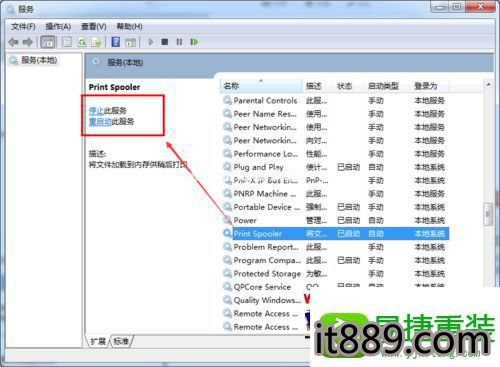Image resolution: width=500 pixels, height=367 pixels.
Task: Select the PnP-X IP Bus En... service row
Action: pos(335,180)
